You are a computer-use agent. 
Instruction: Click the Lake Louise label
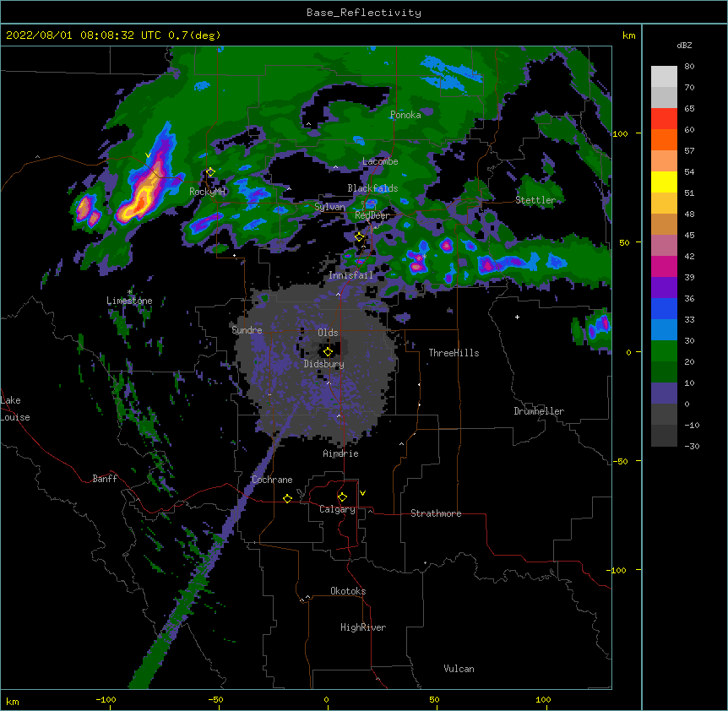[15, 409]
